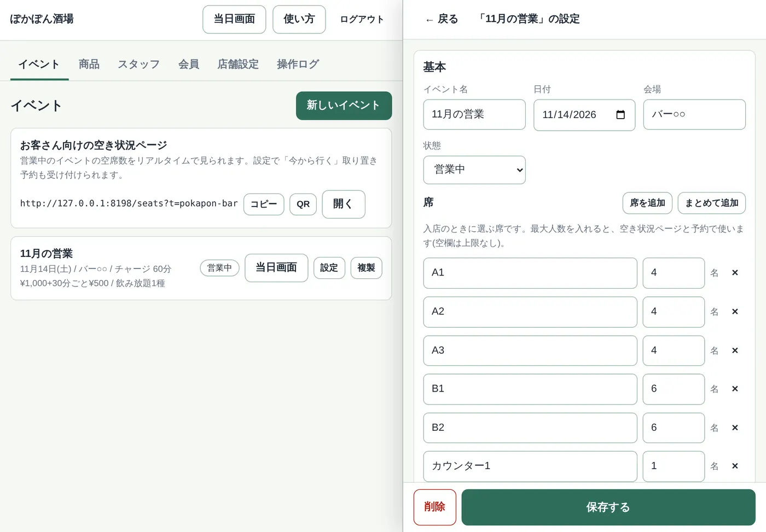Click ログアウト to sign out
This screenshot has width=766, height=532.
point(362,19)
